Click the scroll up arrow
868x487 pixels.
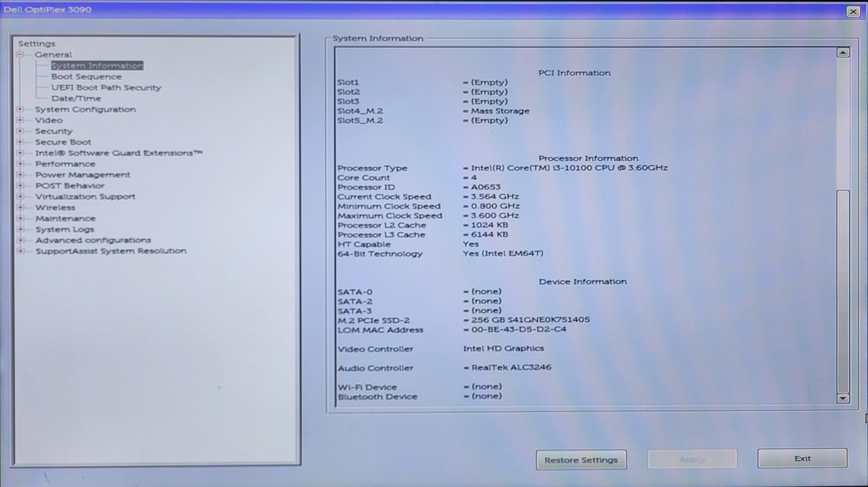pos(843,53)
